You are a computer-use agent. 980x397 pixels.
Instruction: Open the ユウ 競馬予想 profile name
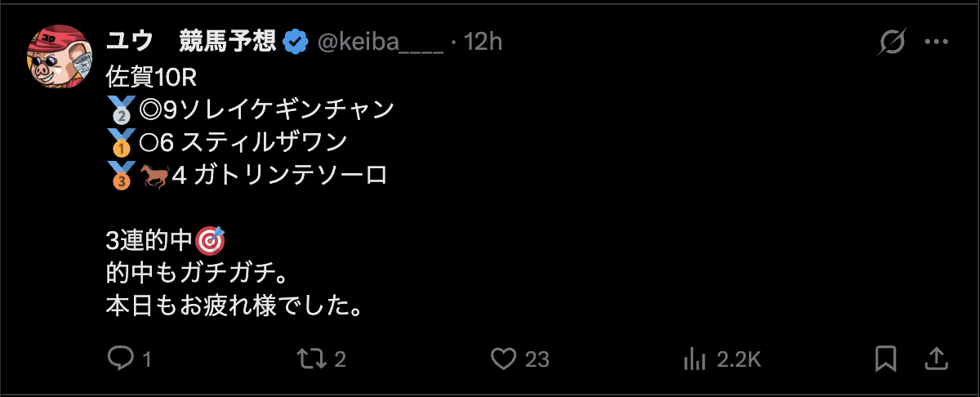coord(191,42)
